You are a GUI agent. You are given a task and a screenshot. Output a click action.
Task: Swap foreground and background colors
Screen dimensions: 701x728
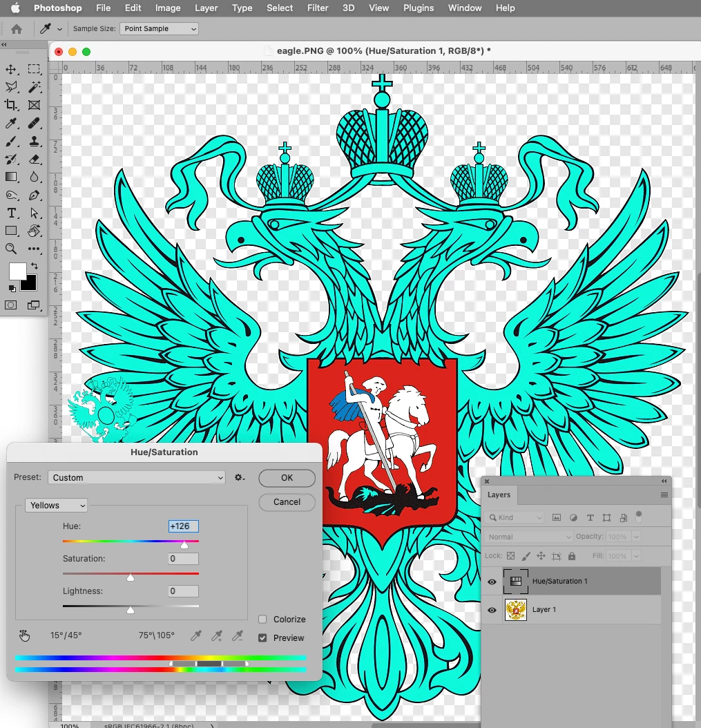(x=35, y=265)
